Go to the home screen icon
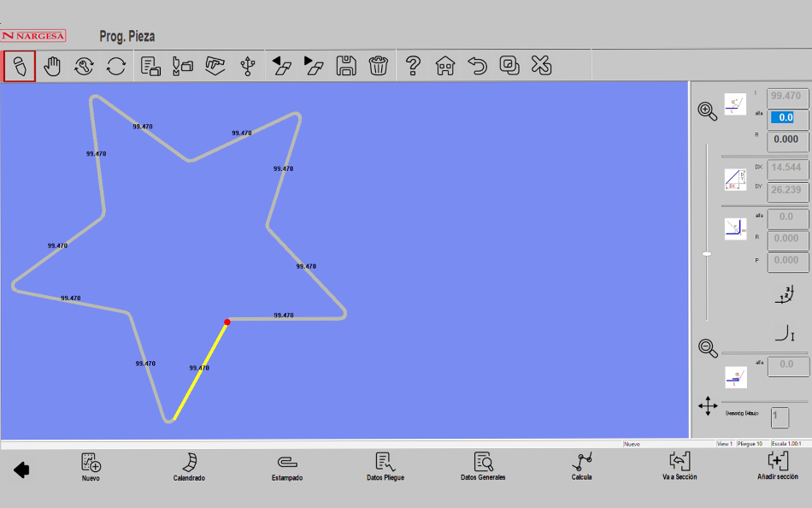Image resolution: width=812 pixels, height=508 pixels. click(x=445, y=66)
